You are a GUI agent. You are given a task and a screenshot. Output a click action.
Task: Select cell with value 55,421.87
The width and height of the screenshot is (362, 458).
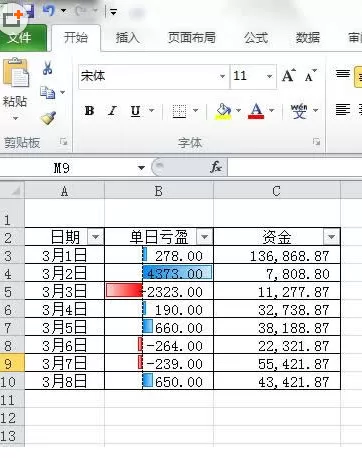tap(277, 363)
